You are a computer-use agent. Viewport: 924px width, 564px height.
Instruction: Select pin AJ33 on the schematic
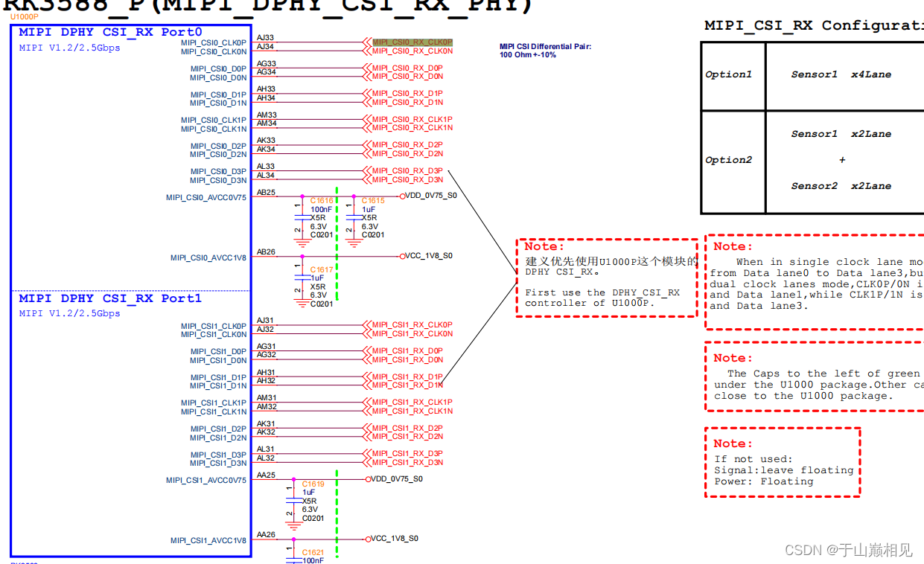pyautogui.click(x=264, y=37)
